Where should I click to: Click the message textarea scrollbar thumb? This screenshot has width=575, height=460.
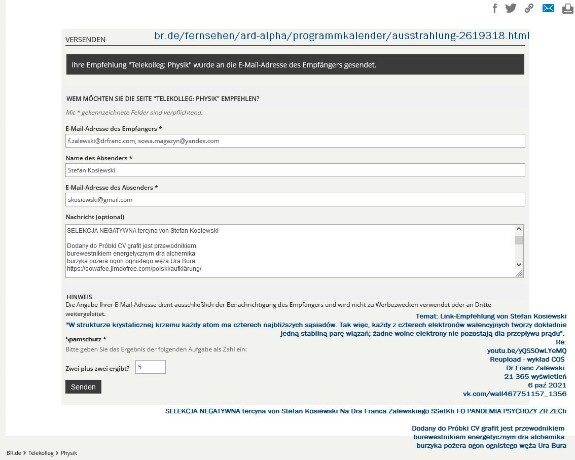point(519,240)
